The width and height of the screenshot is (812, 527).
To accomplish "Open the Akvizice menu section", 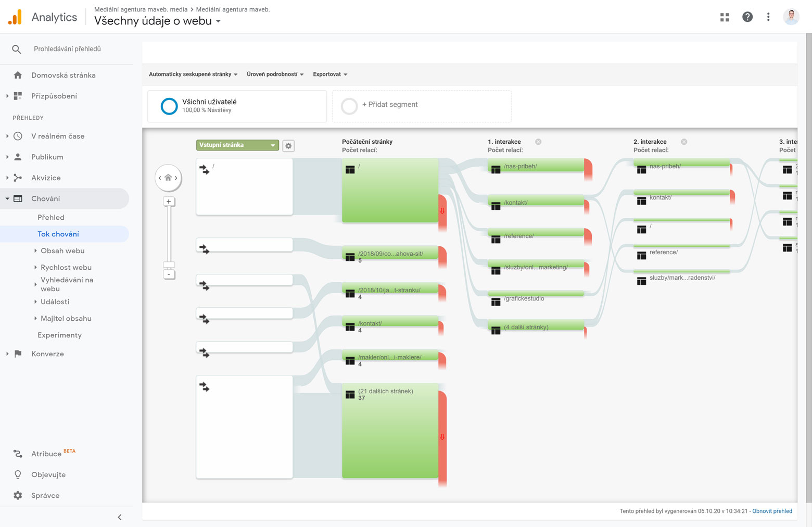I will [46, 178].
